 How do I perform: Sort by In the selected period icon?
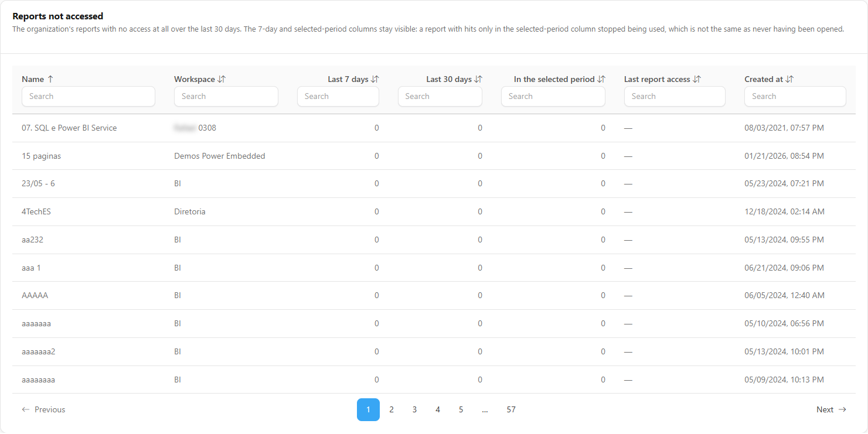[601, 79]
